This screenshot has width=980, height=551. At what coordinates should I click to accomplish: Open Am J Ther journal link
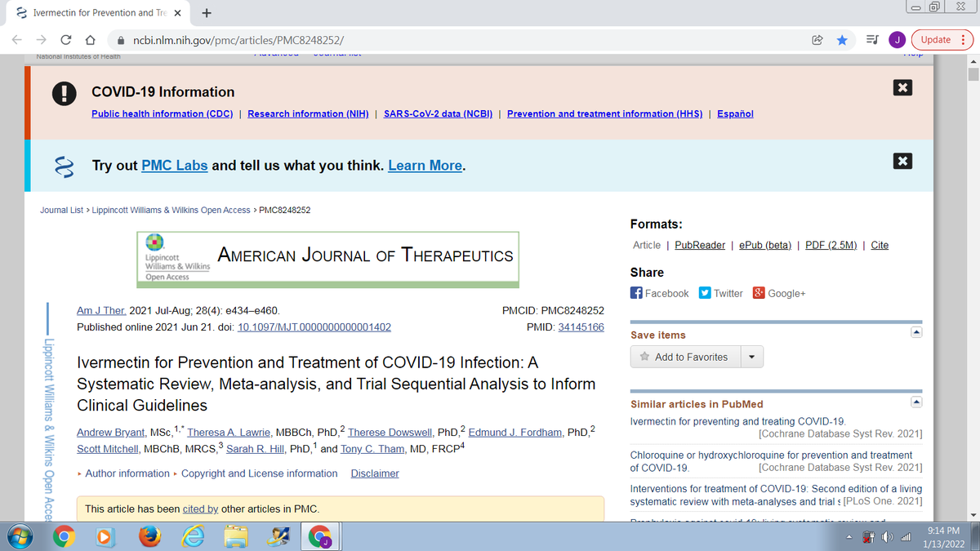click(x=101, y=311)
